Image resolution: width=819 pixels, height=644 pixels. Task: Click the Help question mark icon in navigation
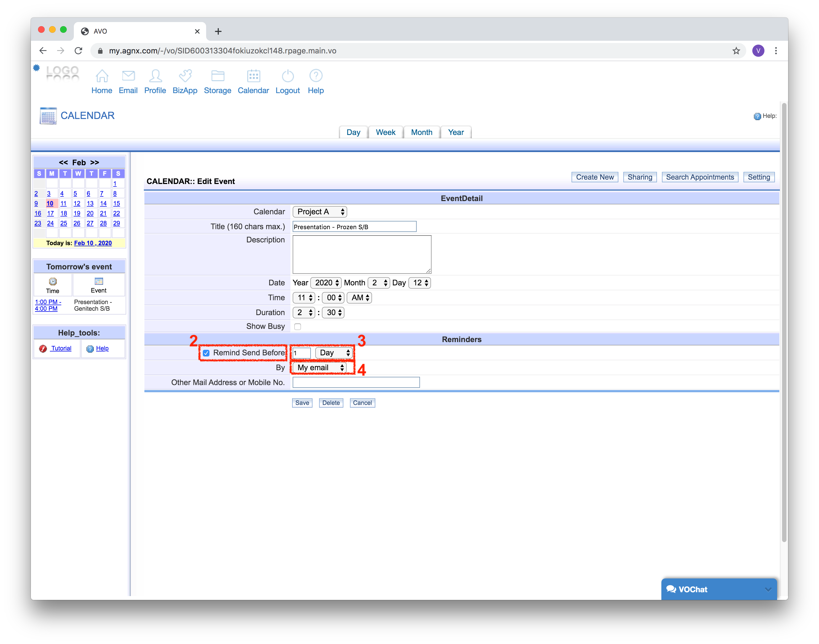tap(316, 76)
